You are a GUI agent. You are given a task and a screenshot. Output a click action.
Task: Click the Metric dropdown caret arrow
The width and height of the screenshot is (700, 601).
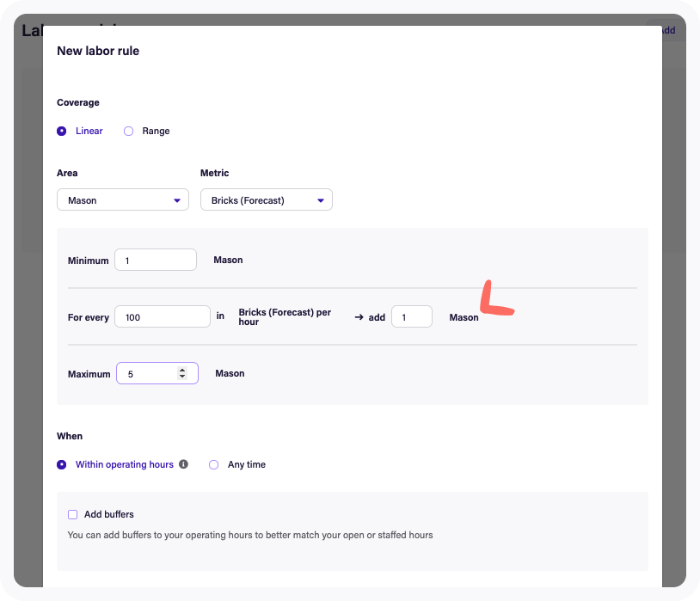tap(320, 200)
